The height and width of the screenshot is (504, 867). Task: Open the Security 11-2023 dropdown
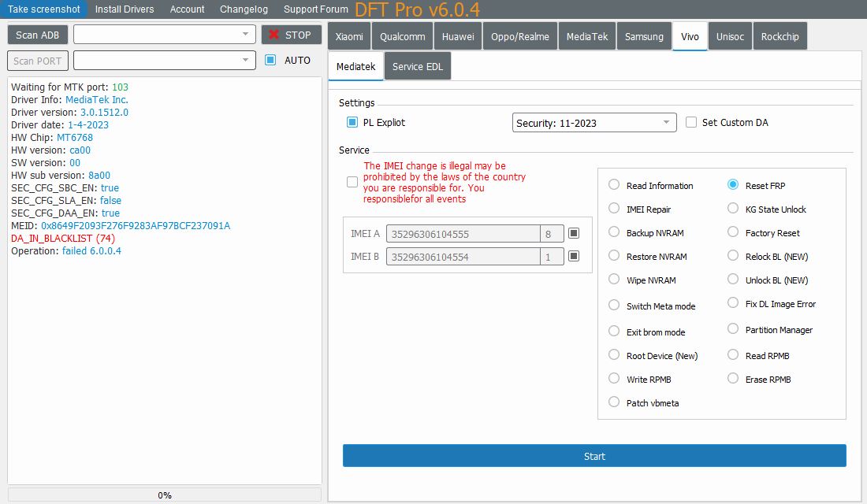(x=594, y=123)
